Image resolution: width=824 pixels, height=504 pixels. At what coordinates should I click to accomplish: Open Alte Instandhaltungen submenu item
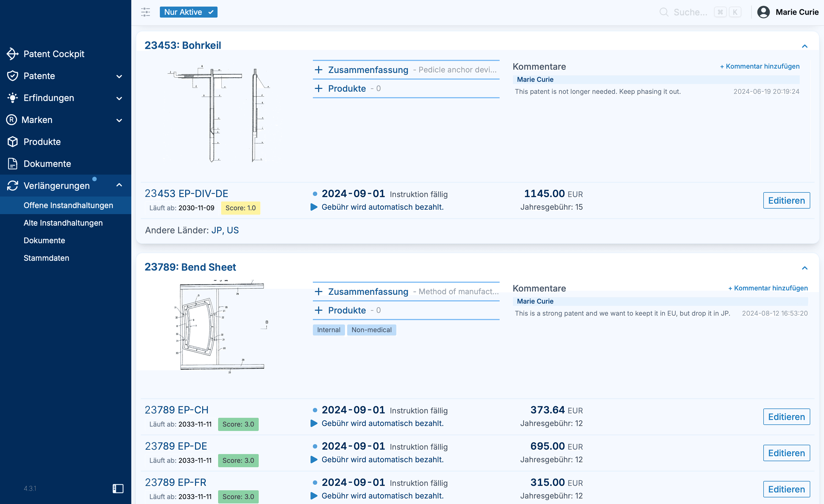click(63, 223)
